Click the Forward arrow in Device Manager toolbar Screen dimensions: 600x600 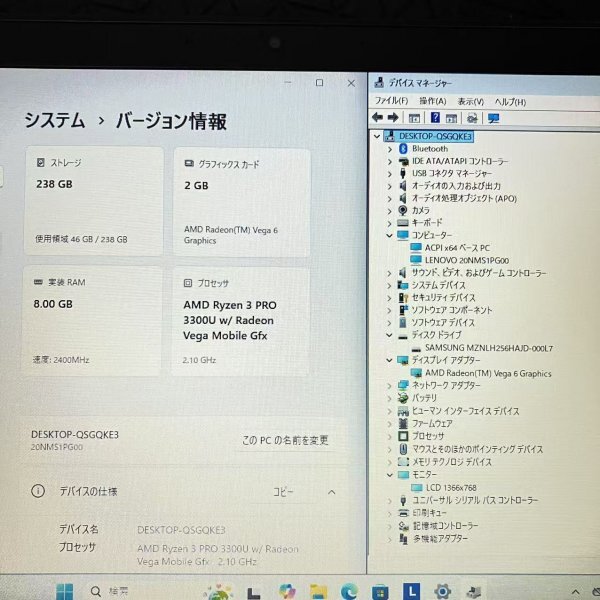[393, 117]
